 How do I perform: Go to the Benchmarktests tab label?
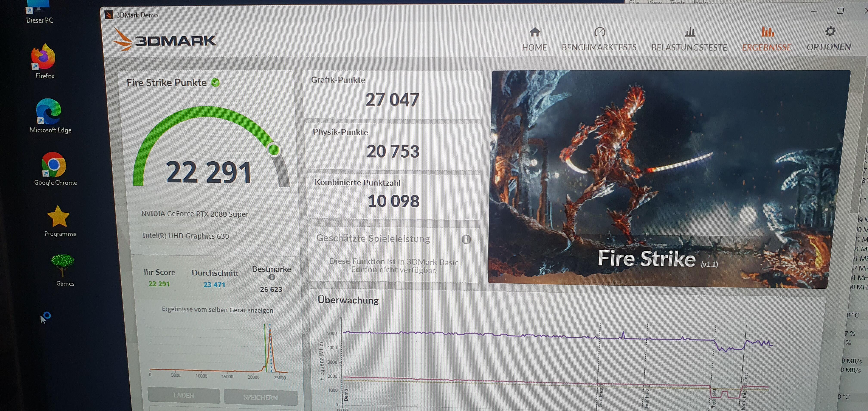(x=599, y=47)
